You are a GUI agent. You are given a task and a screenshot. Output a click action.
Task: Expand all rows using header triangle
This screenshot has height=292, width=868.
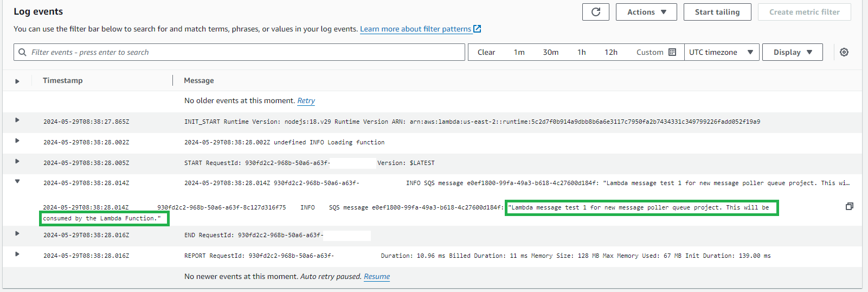pyautogui.click(x=17, y=81)
